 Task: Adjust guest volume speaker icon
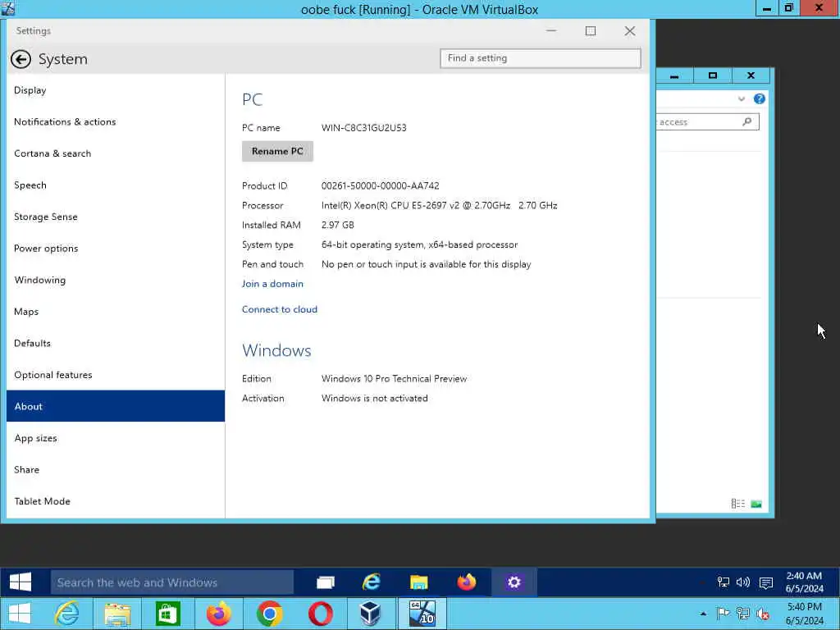[743, 582]
